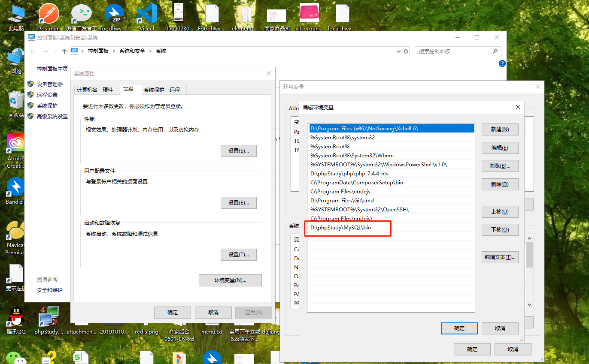Open the 此电脑 desktop icon
The image size is (589, 364).
[16, 17]
